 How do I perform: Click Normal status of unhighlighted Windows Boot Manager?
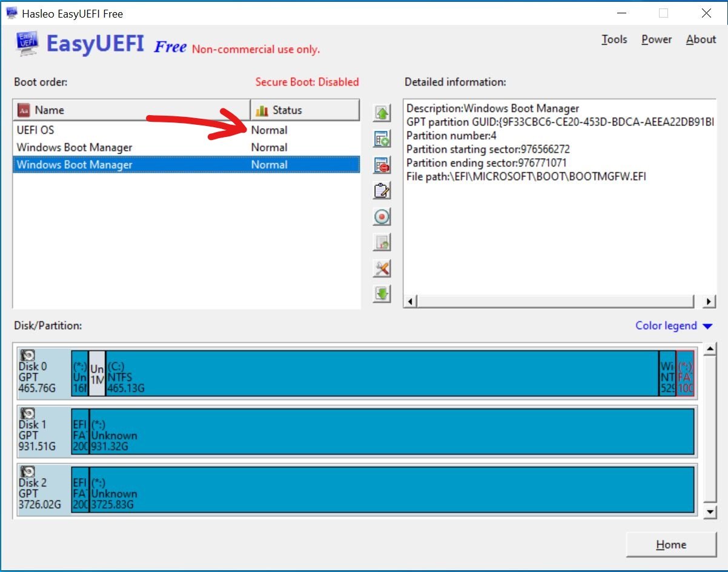[270, 147]
